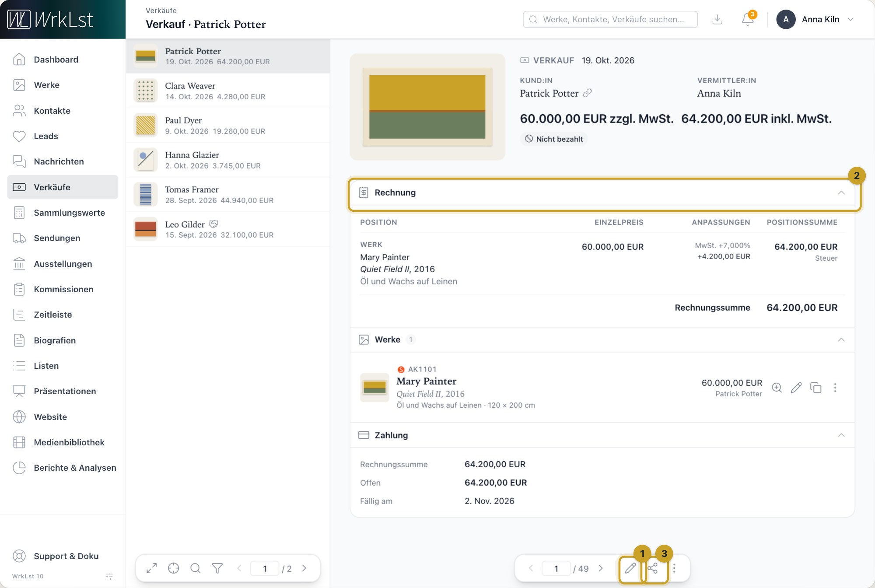
Task: Open the filter funnel in list toolbar
Action: pos(217,568)
